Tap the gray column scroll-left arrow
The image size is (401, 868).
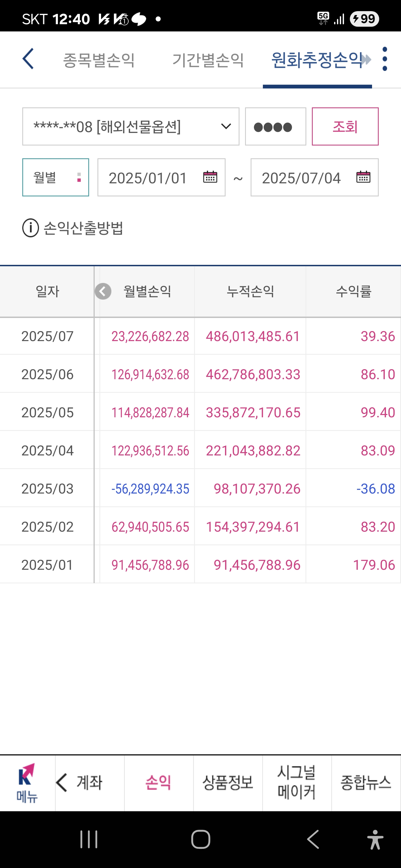tap(103, 292)
